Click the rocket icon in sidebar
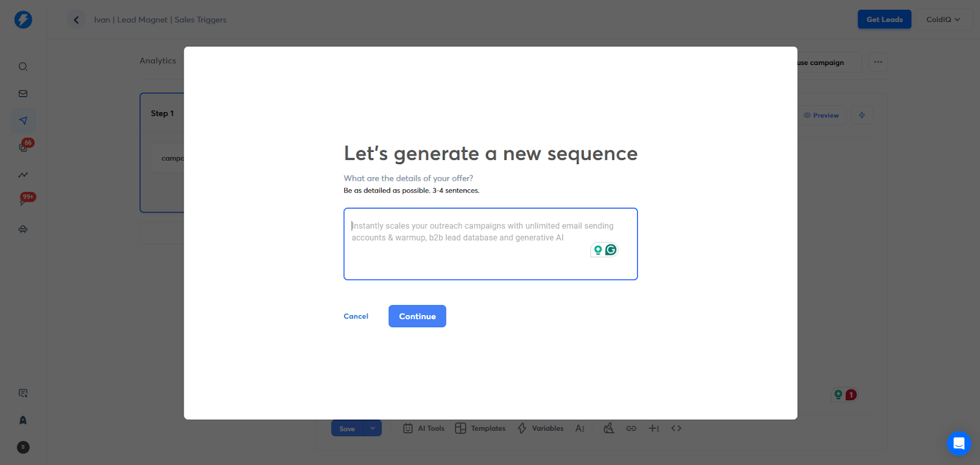 click(x=23, y=420)
